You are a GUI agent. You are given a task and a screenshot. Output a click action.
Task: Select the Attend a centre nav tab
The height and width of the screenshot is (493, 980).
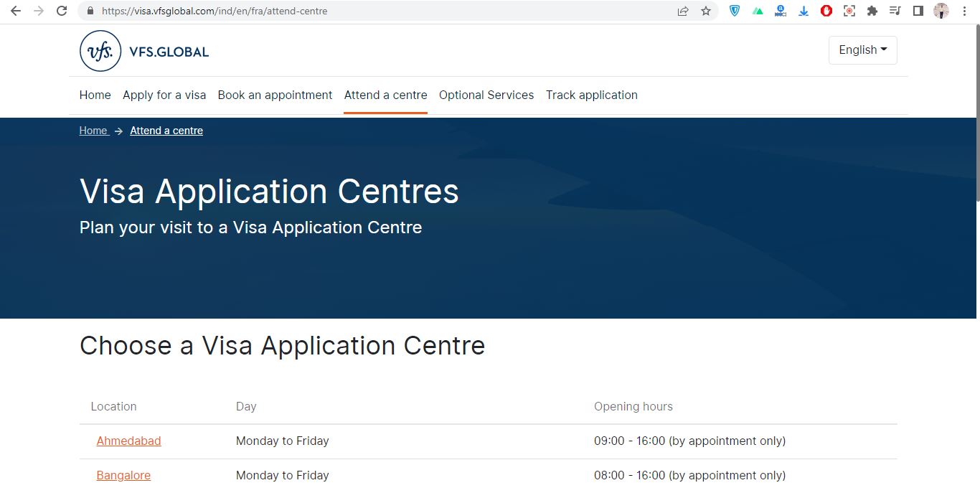[x=385, y=95]
